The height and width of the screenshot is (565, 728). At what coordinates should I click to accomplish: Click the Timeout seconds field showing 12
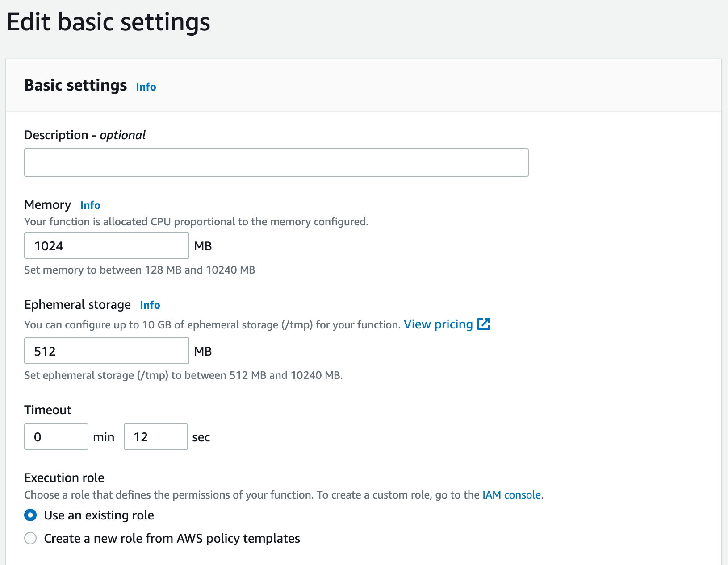(155, 436)
